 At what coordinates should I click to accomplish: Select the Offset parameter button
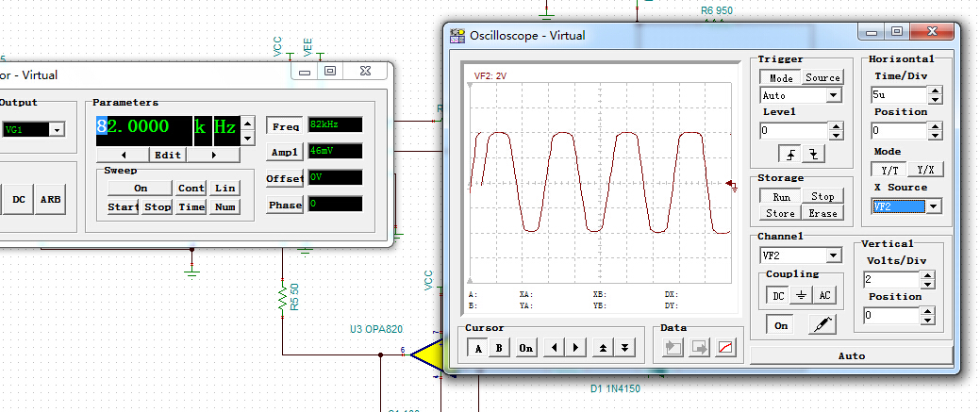pyautogui.click(x=285, y=178)
